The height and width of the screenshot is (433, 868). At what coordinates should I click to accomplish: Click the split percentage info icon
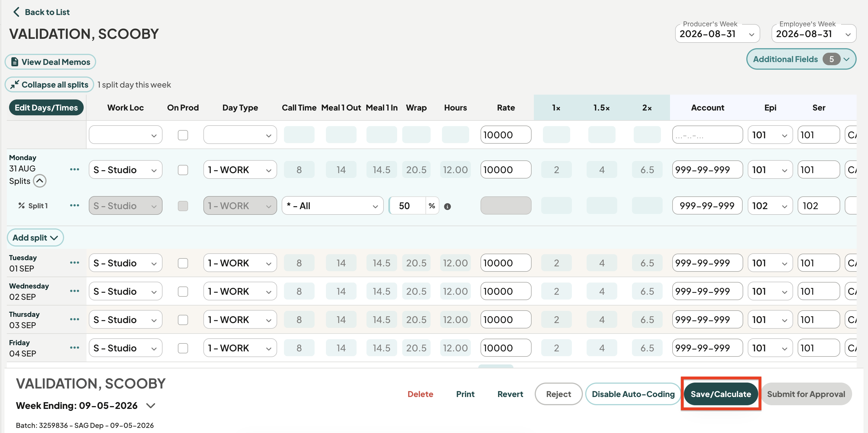pos(447,206)
